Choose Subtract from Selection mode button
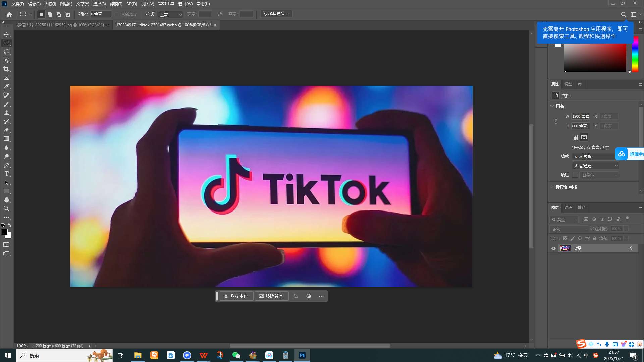 [59, 14]
